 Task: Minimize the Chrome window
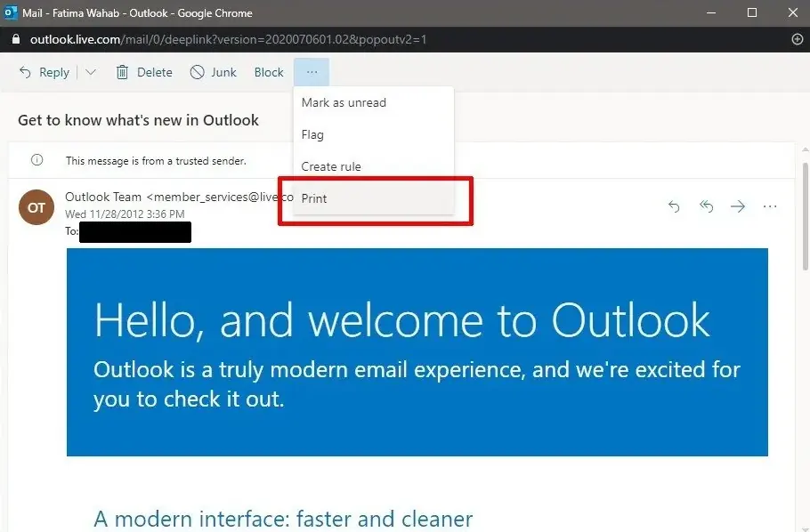[x=711, y=13]
